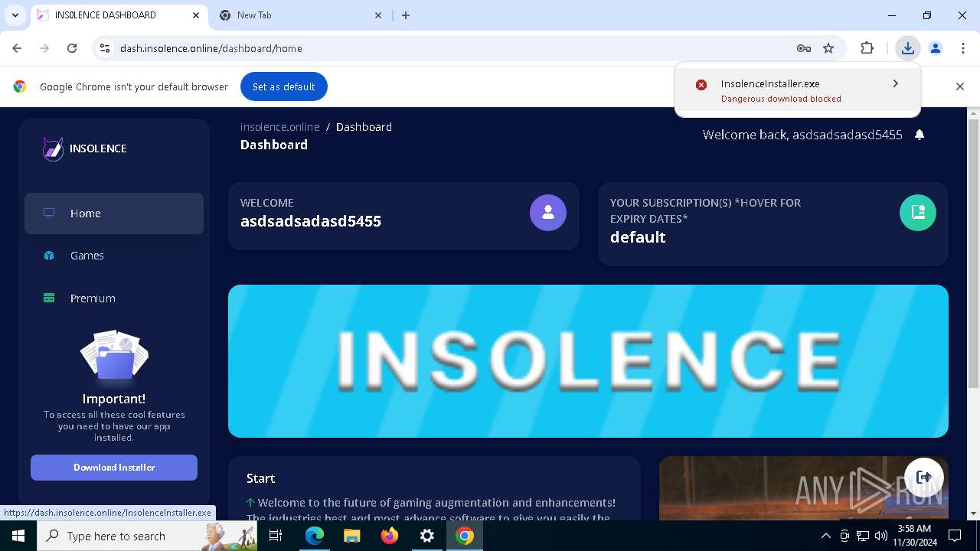The width and height of the screenshot is (980, 551).
Task: Click the blocked InsolenceInstaller.exe download entry
Action: 797,90
